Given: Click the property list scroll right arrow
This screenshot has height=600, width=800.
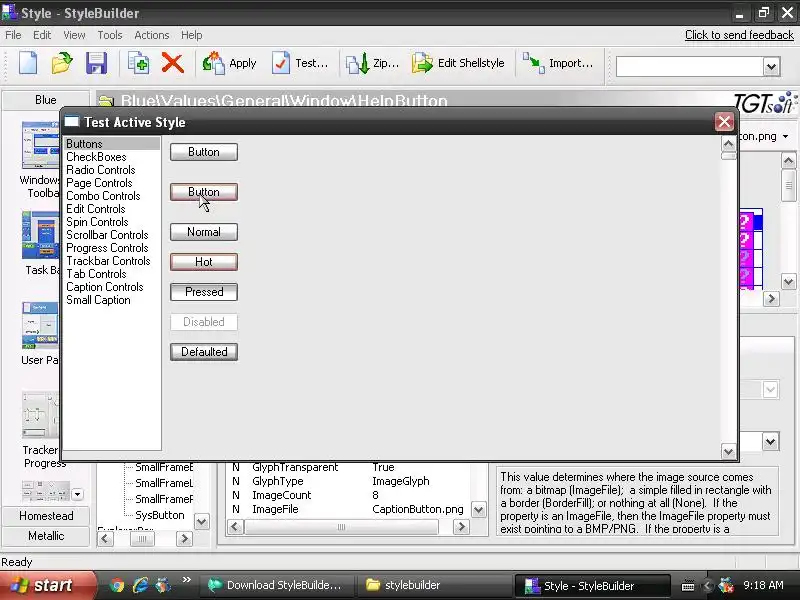Looking at the screenshot, I should (x=461, y=527).
